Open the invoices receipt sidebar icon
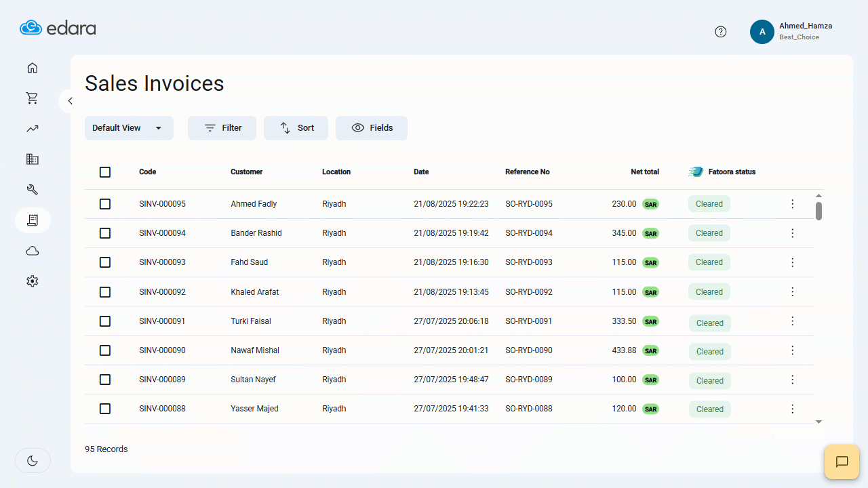Viewport: 868px width, 488px height. pos(33,220)
